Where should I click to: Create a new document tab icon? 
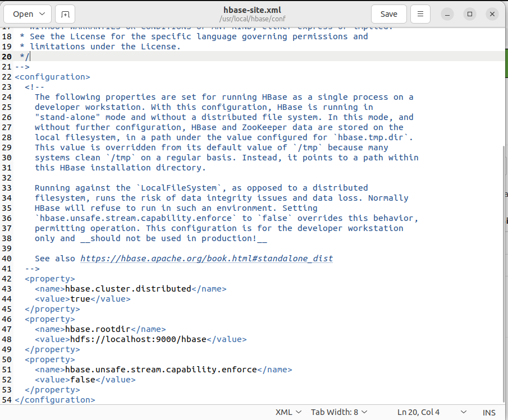65,14
